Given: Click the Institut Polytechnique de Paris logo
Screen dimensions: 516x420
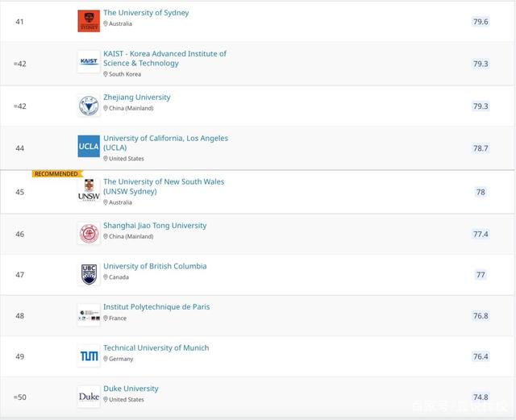Looking at the screenshot, I should pyautogui.click(x=89, y=315).
